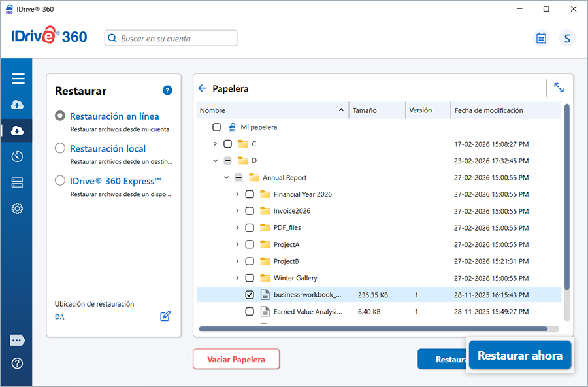588x387 pixels.
Task: Open the settings gear icon
Action: (18, 209)
